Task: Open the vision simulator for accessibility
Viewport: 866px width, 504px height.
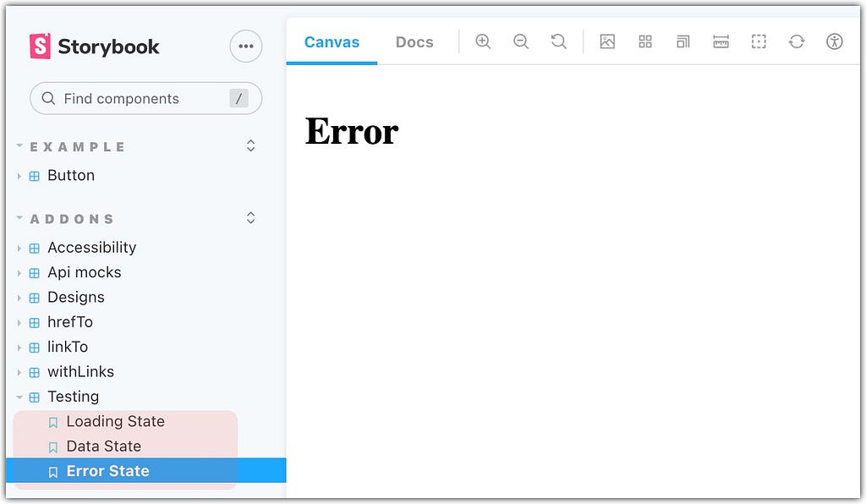Action: [x=834, y=41]
